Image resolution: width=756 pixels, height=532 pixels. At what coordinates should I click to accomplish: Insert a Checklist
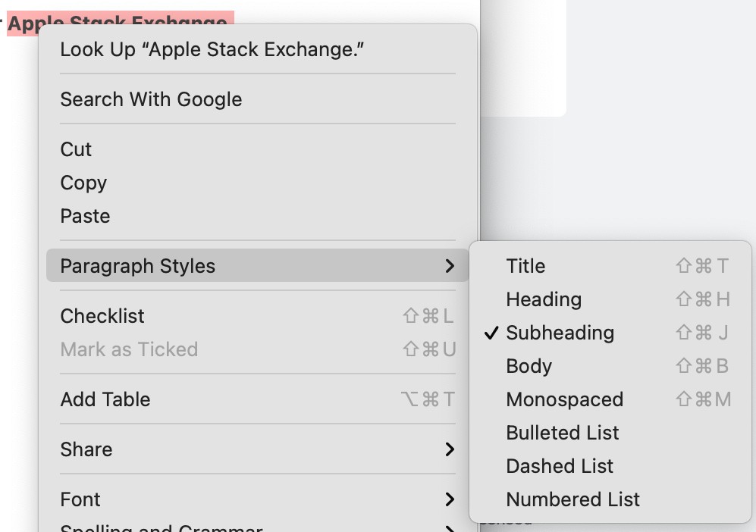(x=102, y=316)
